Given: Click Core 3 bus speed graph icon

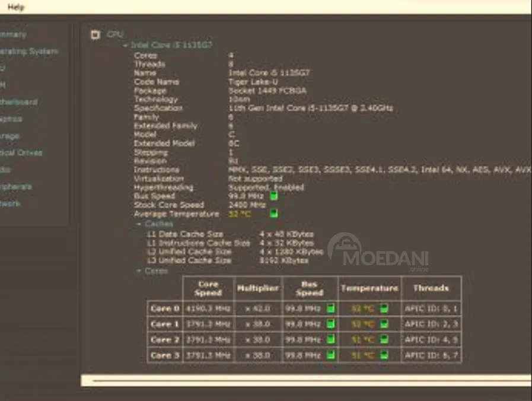Looking at the screenshot, I should click(330, 355).
